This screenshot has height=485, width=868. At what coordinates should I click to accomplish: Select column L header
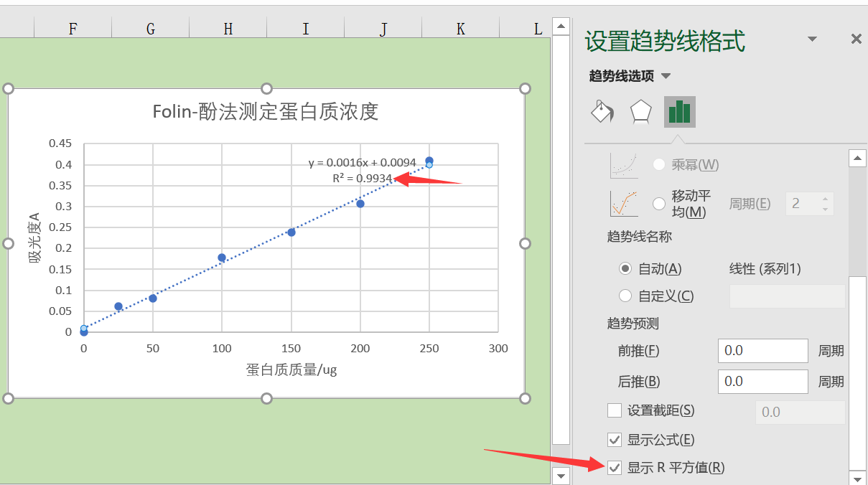tap(524, 28)
